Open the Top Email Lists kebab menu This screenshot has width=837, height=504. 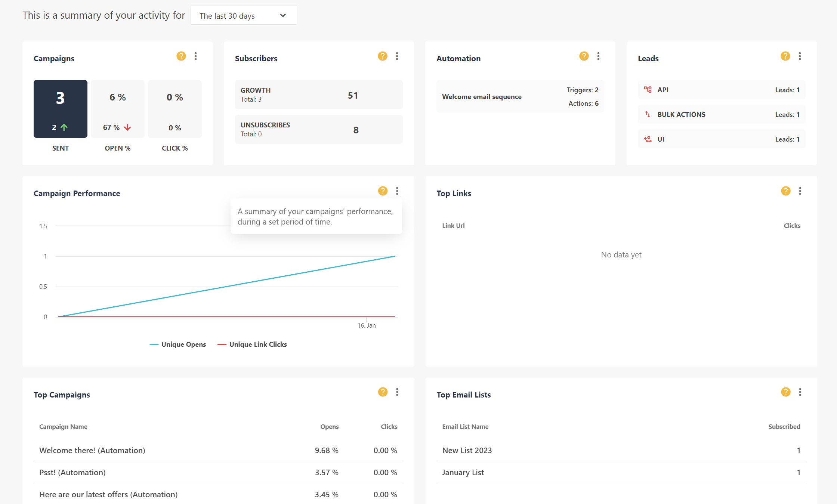click(800, 392)
